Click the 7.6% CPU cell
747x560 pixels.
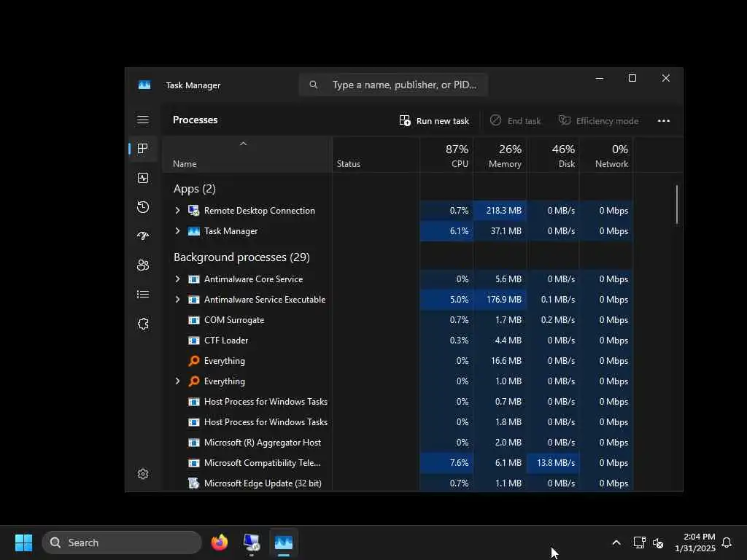[446, 463]
